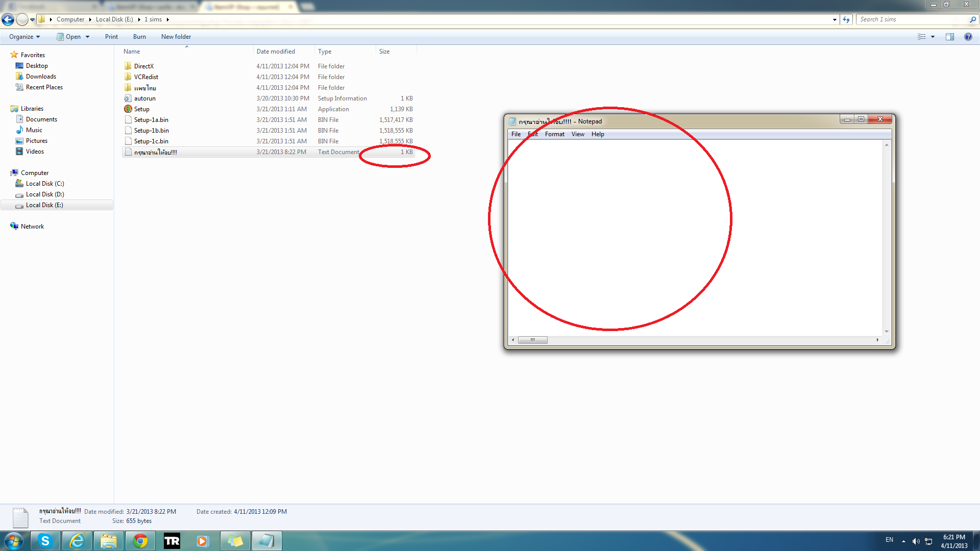Open the File menu in Notepad
The image size is (980, 551).
(x=516, y=134)
